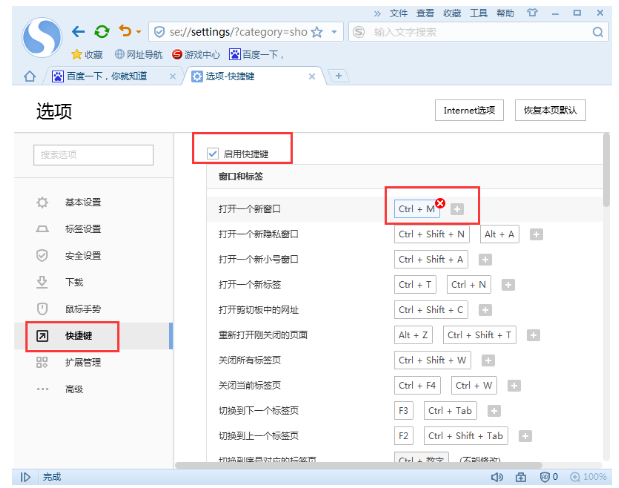The width and height of the screenshot is (619, 488).
Task: Open the 文件 menu
Action: [398, 13]
